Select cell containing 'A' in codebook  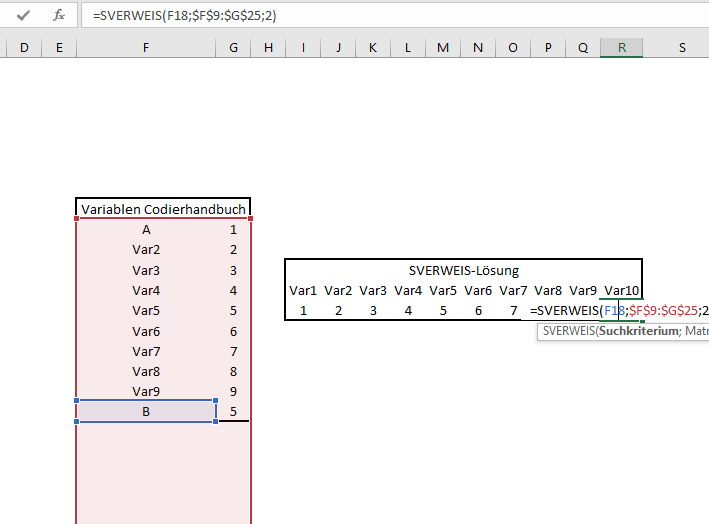point(146,230)
